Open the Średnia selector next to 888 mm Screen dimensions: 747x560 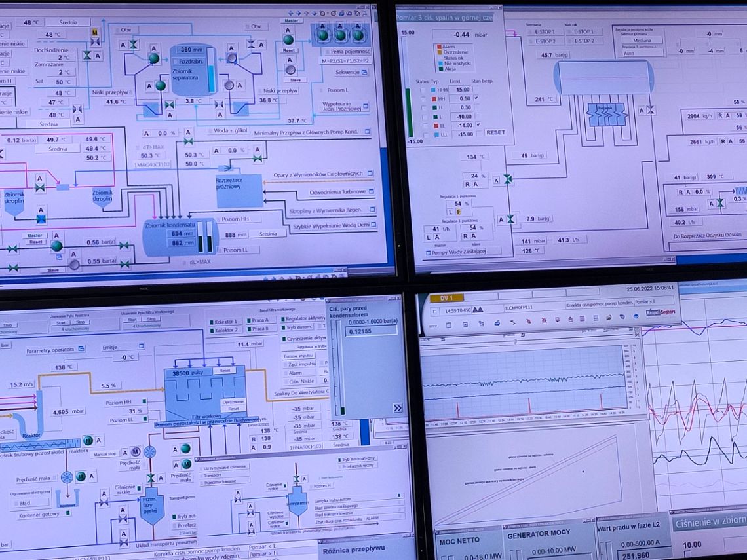click(269, 234)
